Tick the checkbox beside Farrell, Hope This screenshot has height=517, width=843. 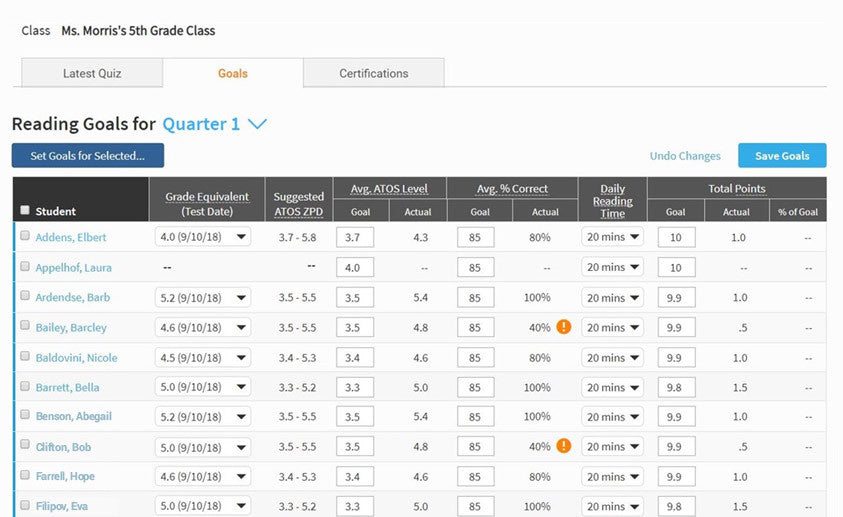click(x=25, y=476)
